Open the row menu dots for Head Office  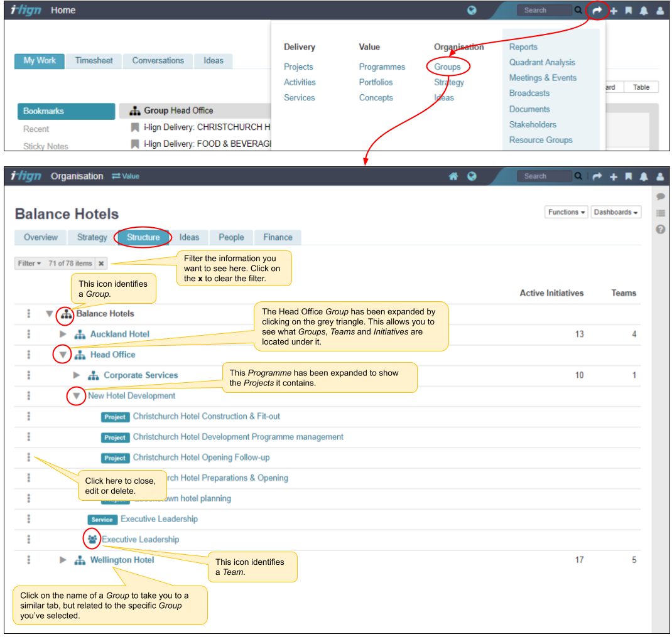(29, 355)
